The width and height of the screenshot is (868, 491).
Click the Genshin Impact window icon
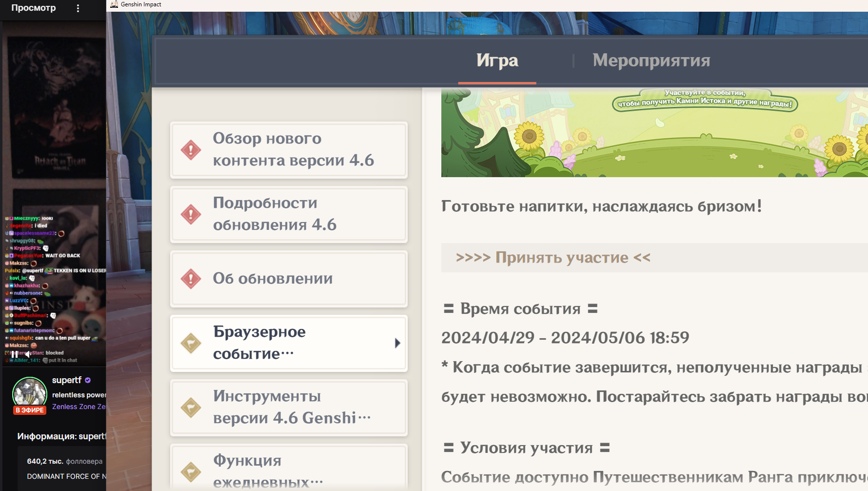[114, 4]
